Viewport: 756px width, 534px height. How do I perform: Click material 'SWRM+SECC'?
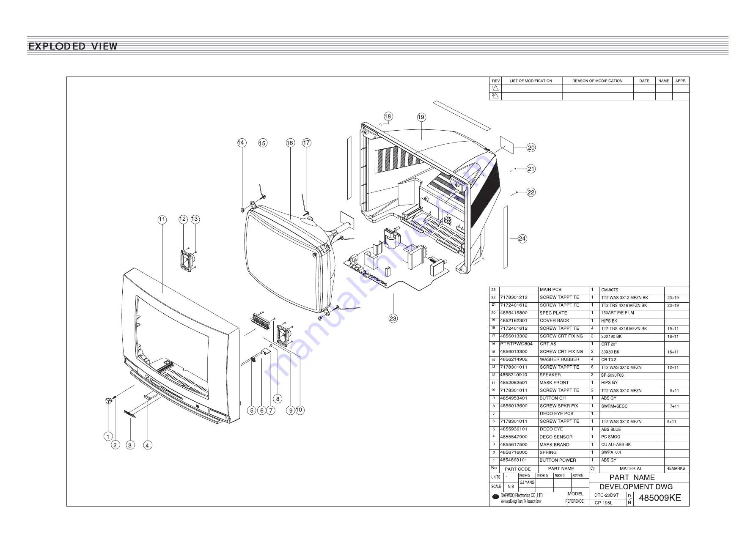coord(614,406)
